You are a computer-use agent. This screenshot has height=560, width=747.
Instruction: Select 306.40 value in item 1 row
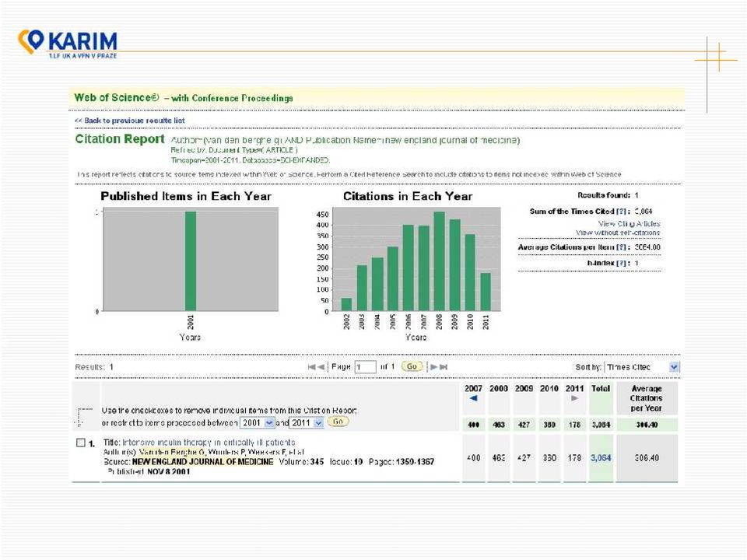point(647,458)
